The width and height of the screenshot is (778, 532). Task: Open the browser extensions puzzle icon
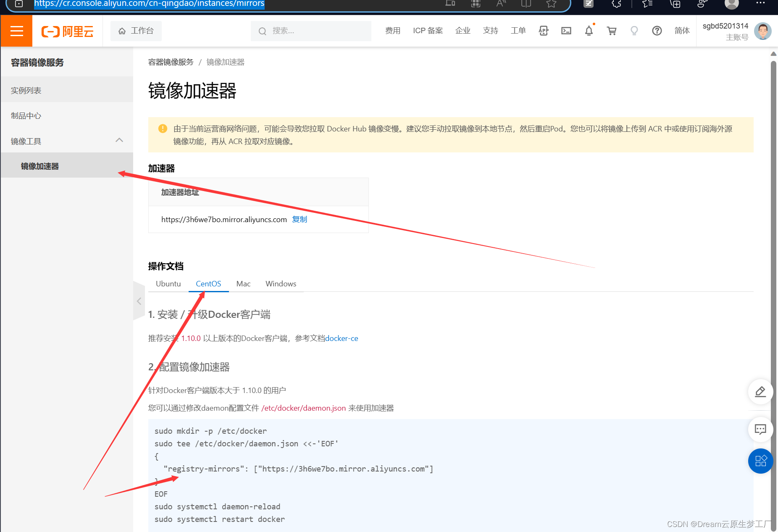(616, 4)
